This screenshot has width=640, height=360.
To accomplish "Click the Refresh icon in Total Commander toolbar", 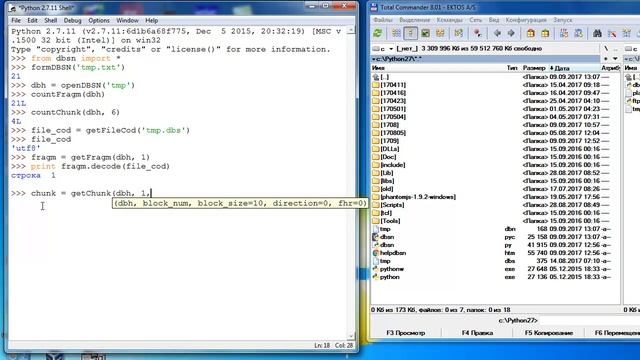I will (378, 33).
